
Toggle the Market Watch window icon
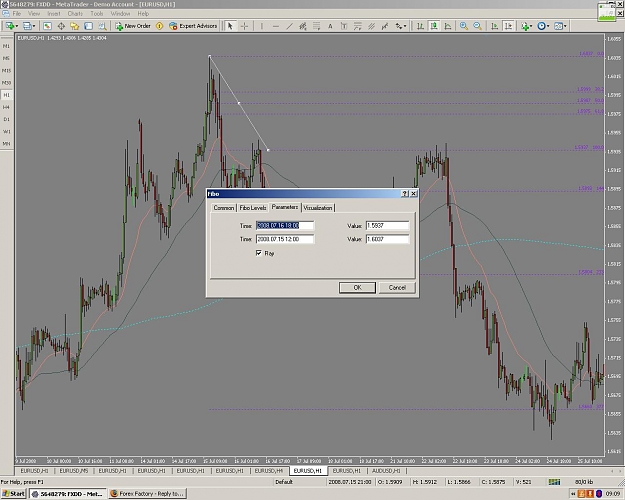(47, 26)
